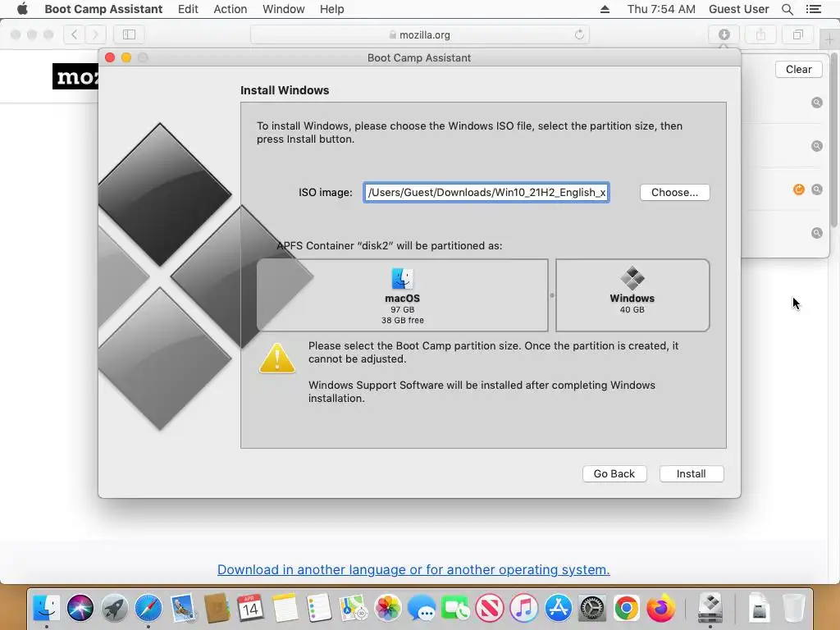This screenshot has height=630, width=840.
Task: Open Reminders from the Dock
Action: coord(319,608)
